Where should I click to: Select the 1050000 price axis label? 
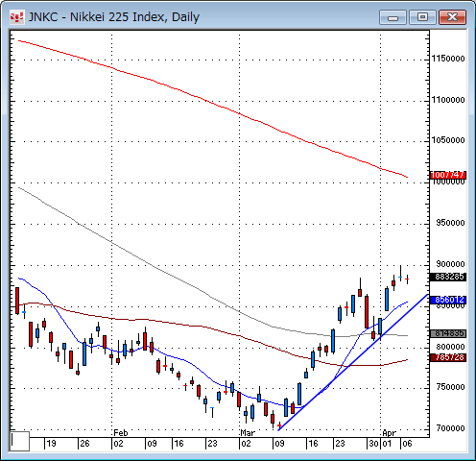(448, 140)
